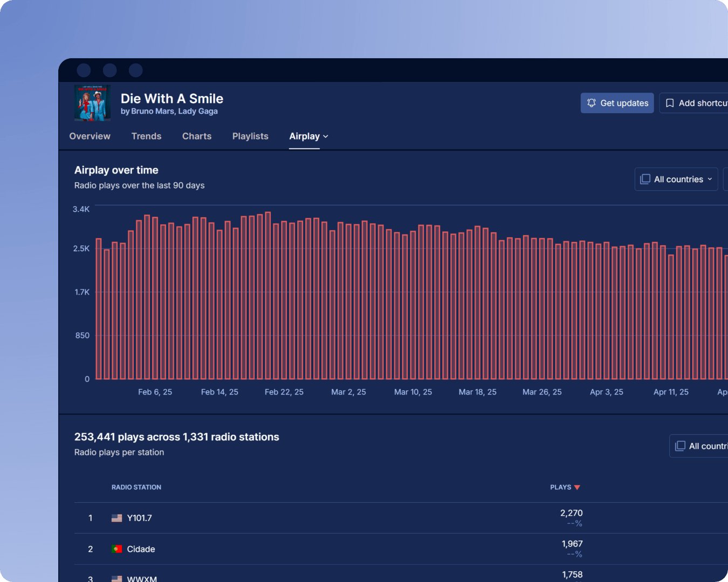Viewport: 728px width, 582px height.
Task: Select the WWXM radio station
Action: [142, 579]
